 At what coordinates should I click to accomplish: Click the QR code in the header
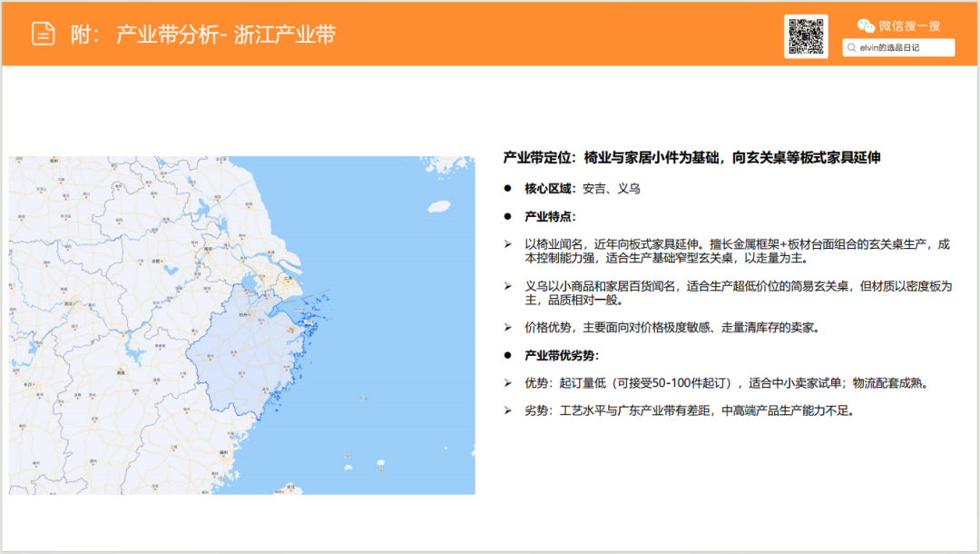pos(807,36)
